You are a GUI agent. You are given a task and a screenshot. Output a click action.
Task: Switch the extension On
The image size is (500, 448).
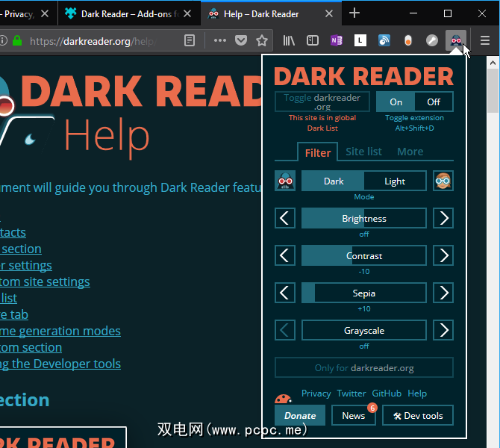[396, 102]
